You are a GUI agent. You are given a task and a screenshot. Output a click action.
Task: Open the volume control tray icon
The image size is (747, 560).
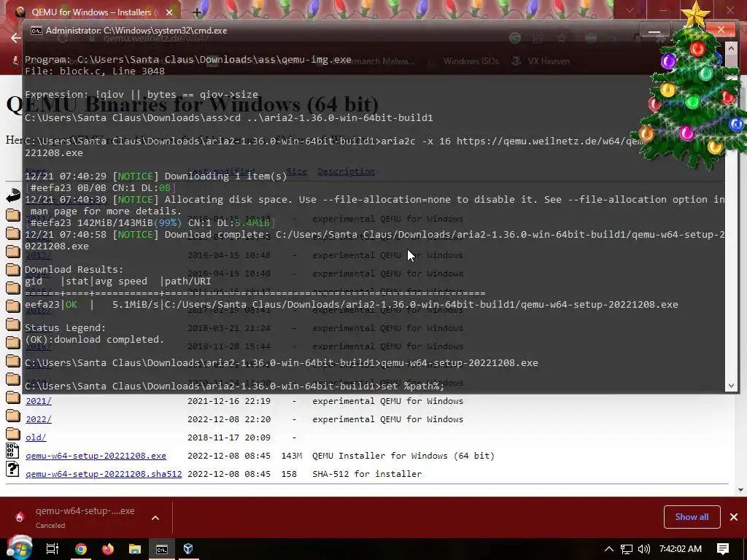[643, 549]
